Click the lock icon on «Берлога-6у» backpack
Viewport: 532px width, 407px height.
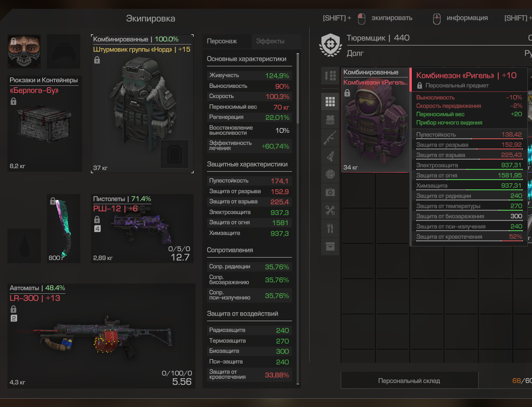(13, 101)
